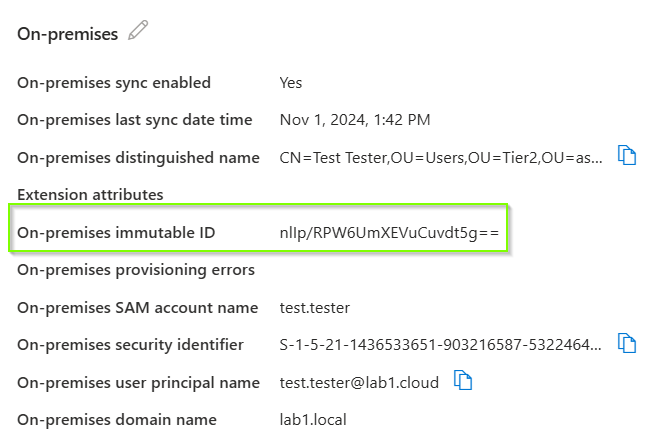Click the On-premises security identifier label
Screen dimensions: 660x433
click(x=130, y=345)
